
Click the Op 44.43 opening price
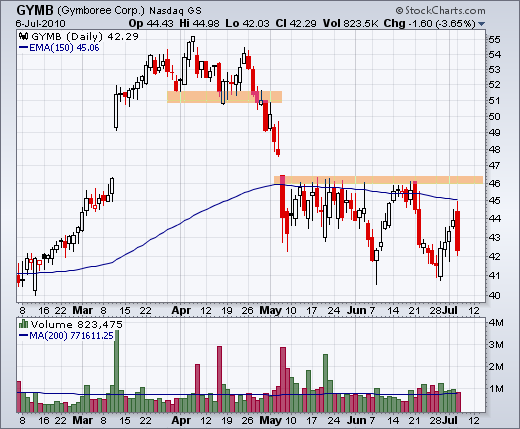tap(151, 23)
